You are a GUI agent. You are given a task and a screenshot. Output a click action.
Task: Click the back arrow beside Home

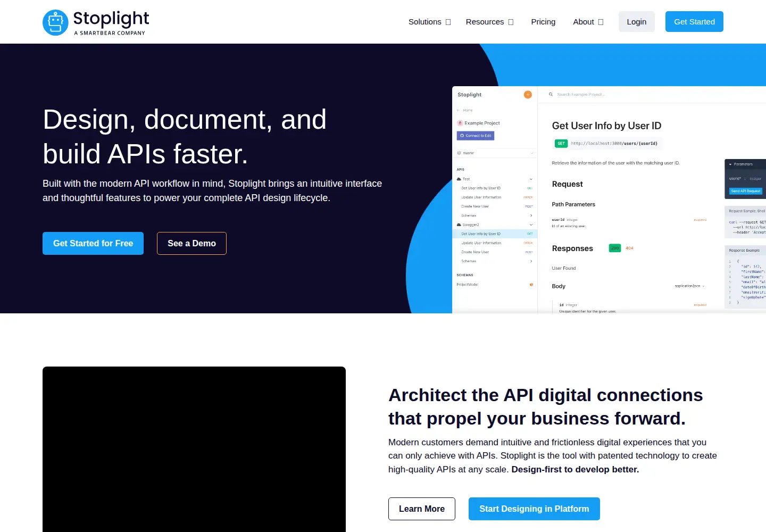pyautogui.click(x=459, y=110)
